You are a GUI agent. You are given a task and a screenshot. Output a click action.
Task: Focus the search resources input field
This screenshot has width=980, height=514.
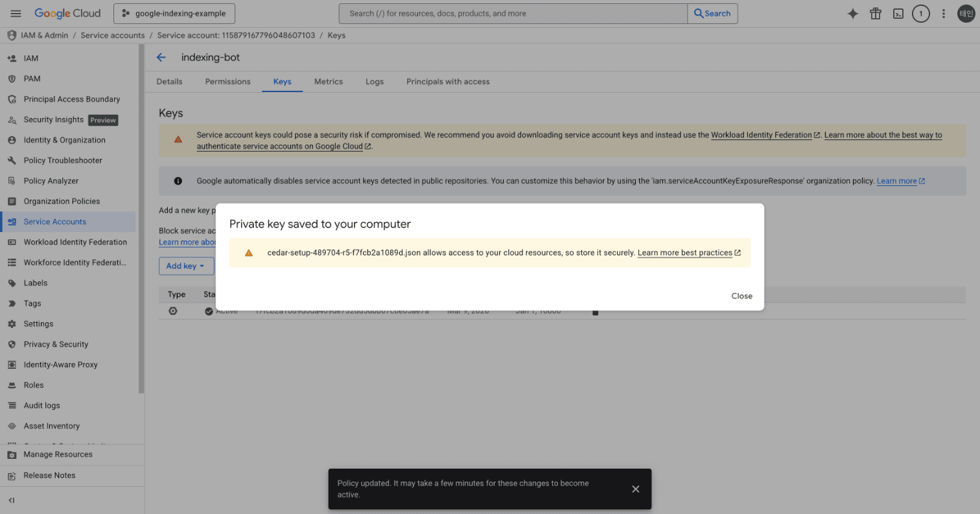[513, 14]
